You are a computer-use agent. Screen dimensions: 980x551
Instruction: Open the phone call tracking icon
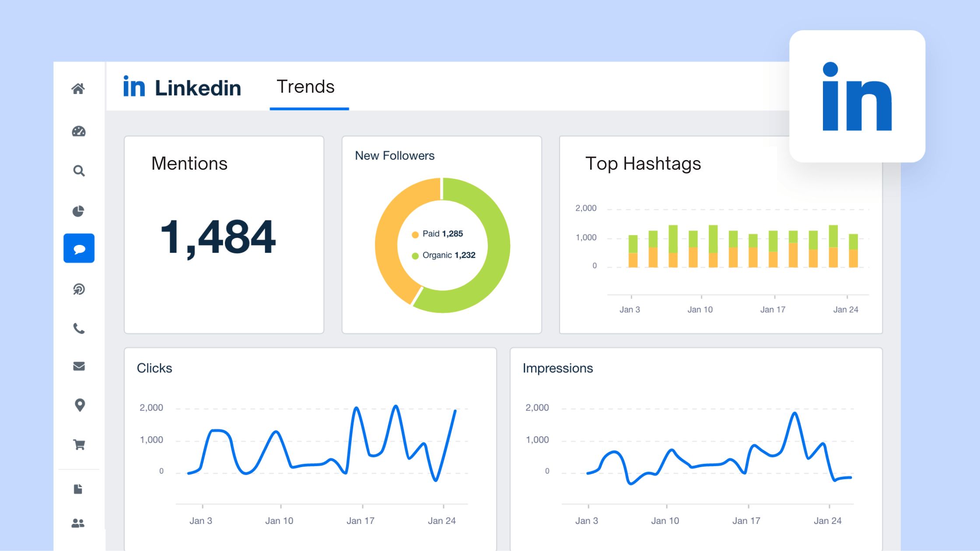(79, 328)
